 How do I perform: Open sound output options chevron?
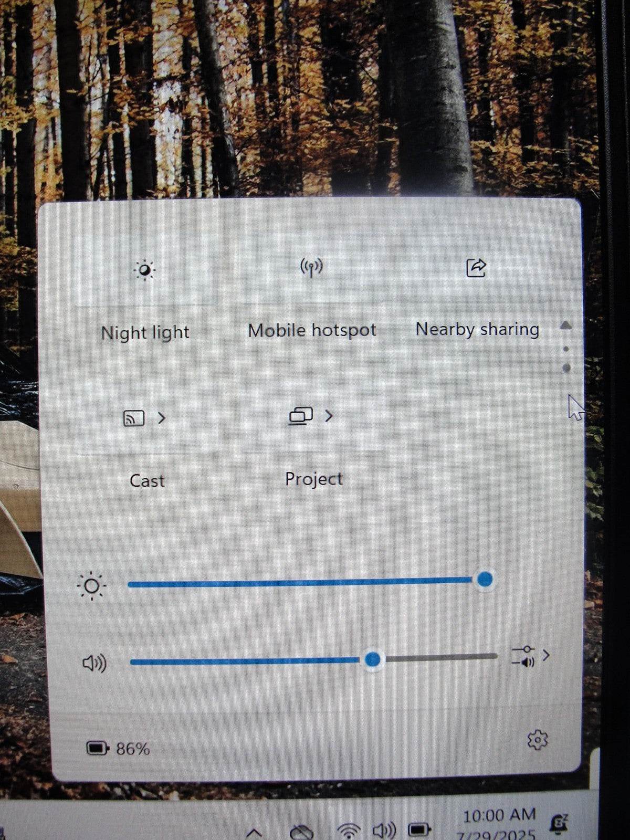click(x=547, y=655)
